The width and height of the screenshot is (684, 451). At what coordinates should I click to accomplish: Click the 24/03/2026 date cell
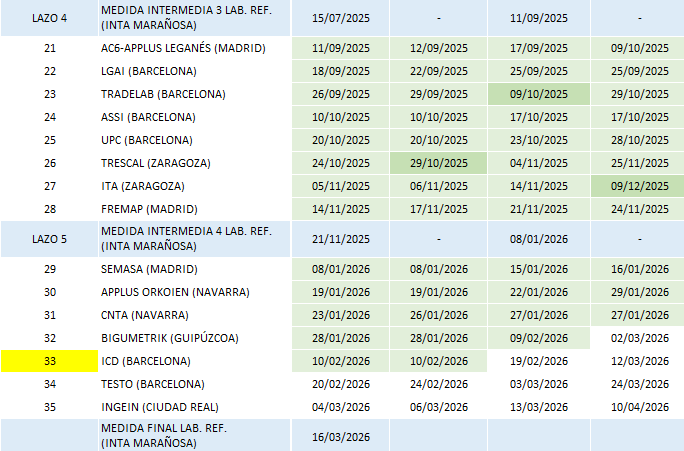tap(636, 384)
